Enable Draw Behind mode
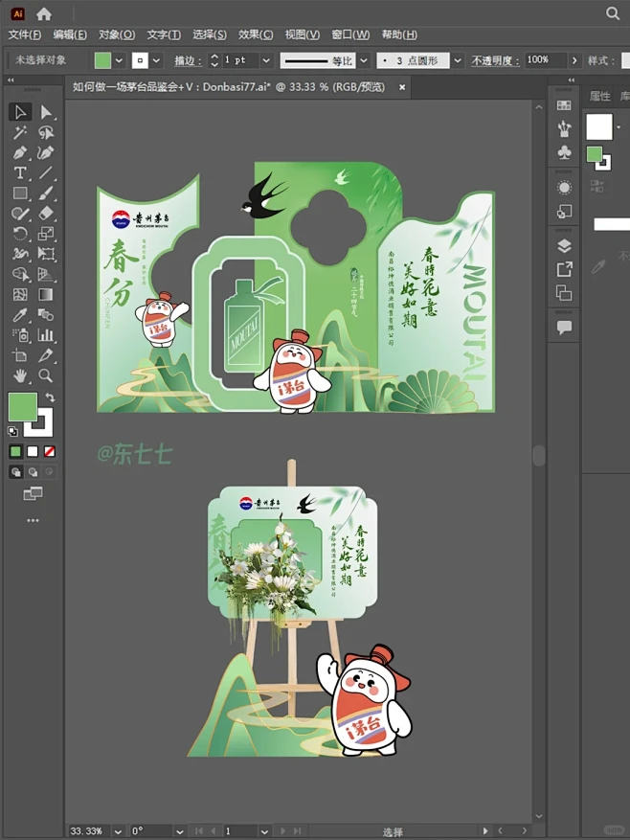The width and height of the screenshot is (630, 840). pyautogui.click(x=33, y=472)
